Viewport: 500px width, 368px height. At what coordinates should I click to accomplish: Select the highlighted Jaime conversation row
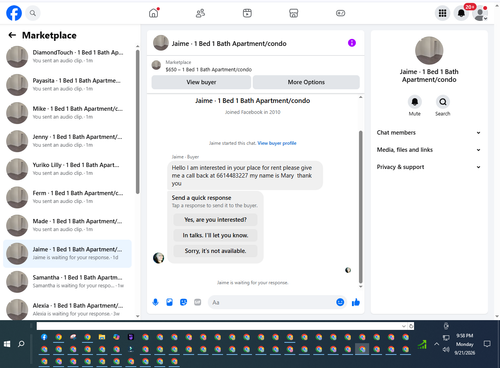68,253
